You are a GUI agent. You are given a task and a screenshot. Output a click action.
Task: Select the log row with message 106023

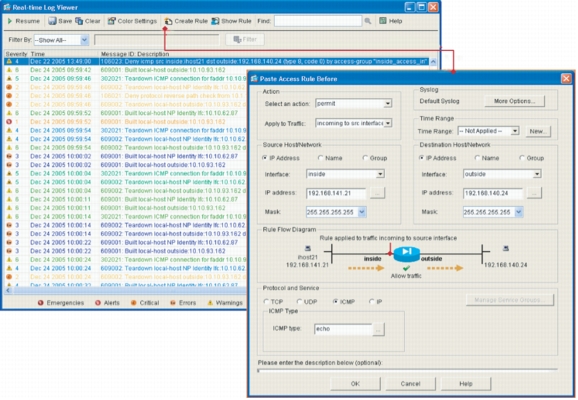tap(217, 62)
